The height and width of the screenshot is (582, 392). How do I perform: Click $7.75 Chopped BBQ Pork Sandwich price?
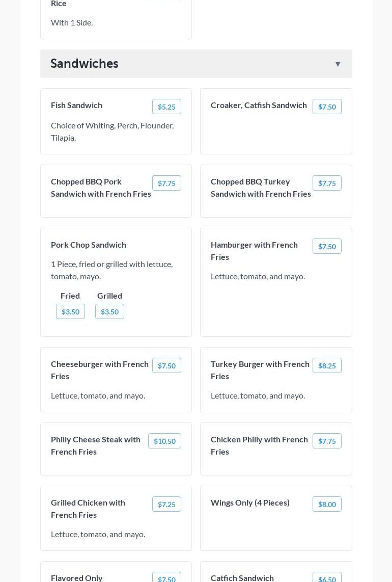pos(166,183)
